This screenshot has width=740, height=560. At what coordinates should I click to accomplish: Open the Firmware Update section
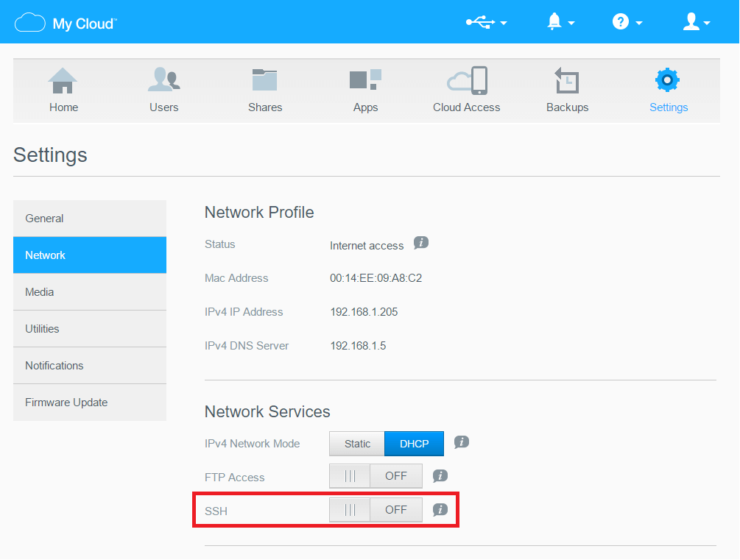tap(90, 403)
